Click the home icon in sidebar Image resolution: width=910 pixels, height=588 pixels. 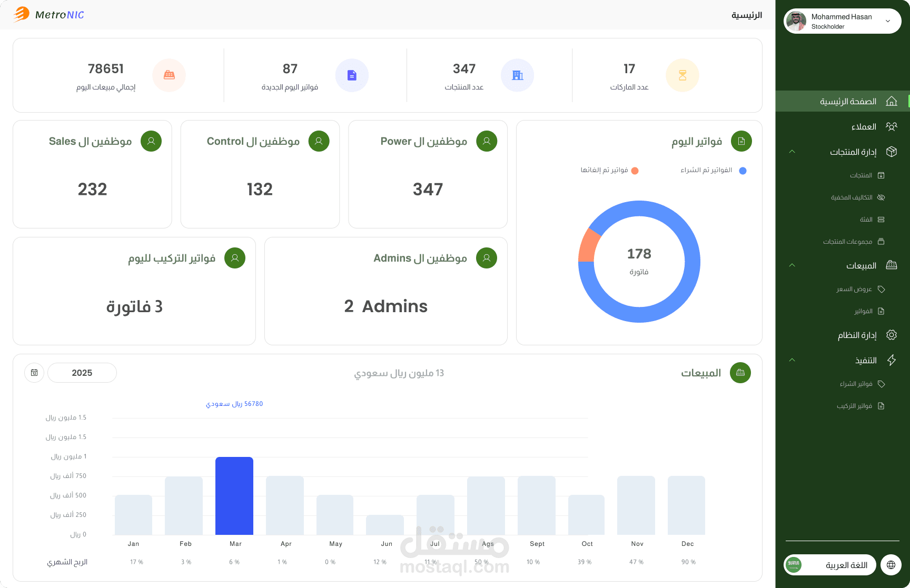pyautogui.click(x=892, y=101)
